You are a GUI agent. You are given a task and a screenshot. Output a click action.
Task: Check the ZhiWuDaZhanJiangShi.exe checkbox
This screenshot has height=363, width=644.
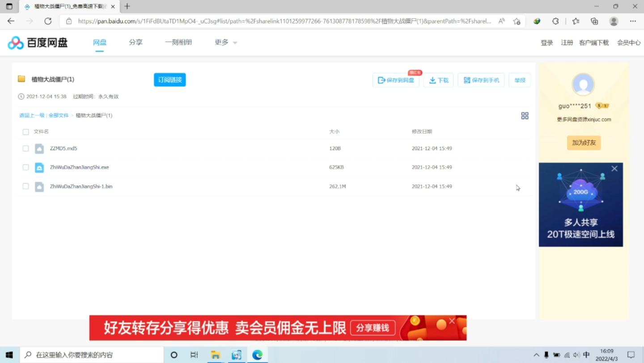pos(25,167)
